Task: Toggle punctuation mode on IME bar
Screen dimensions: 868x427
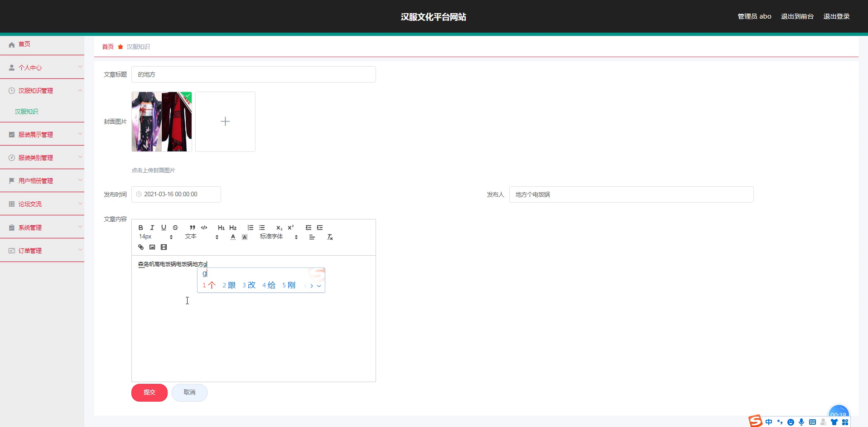Action: tap(780, 422)
